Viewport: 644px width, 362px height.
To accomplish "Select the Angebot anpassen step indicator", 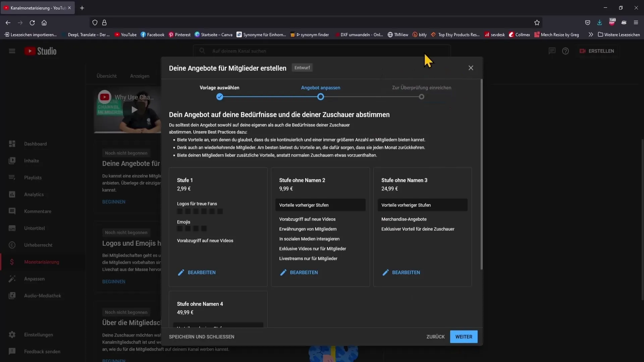I will point(320,96).
